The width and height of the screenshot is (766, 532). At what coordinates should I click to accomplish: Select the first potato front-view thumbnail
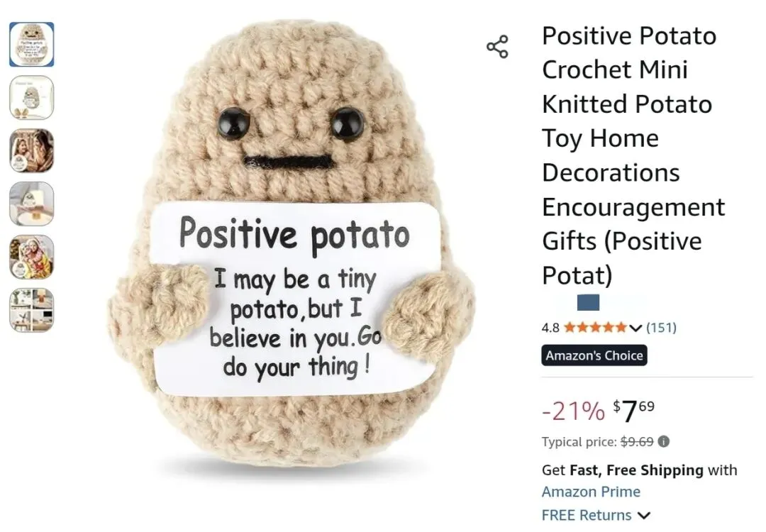(32, 45)
